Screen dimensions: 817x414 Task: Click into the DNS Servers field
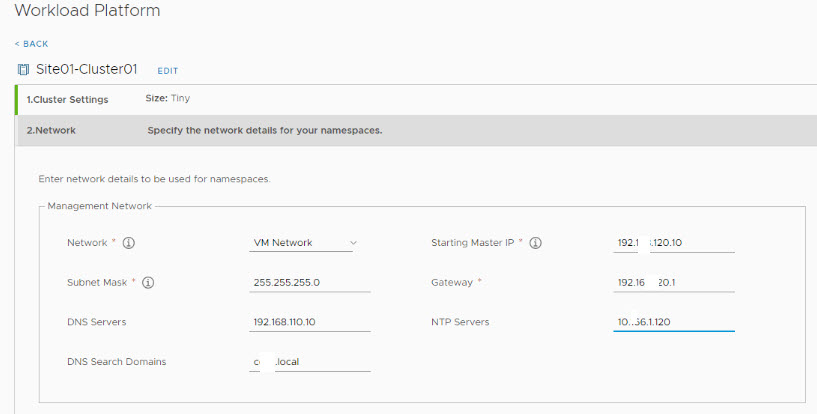tap(310, 322)
